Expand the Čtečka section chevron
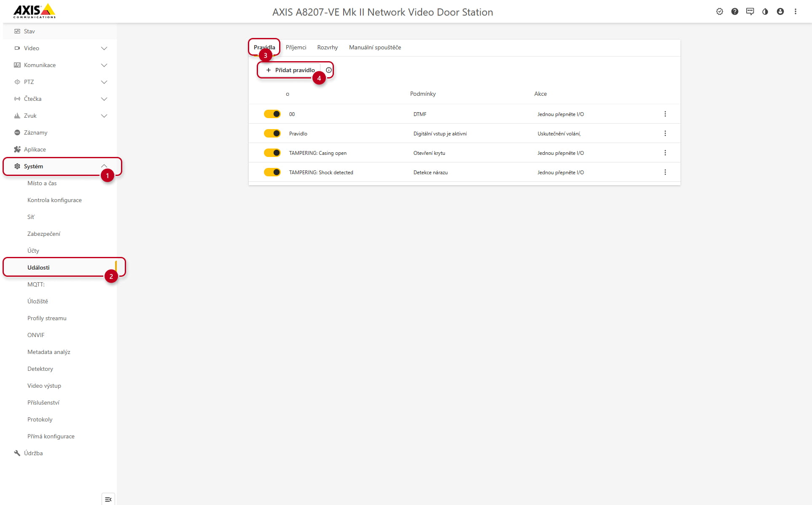The image size is (812, 505). point(104,99)
